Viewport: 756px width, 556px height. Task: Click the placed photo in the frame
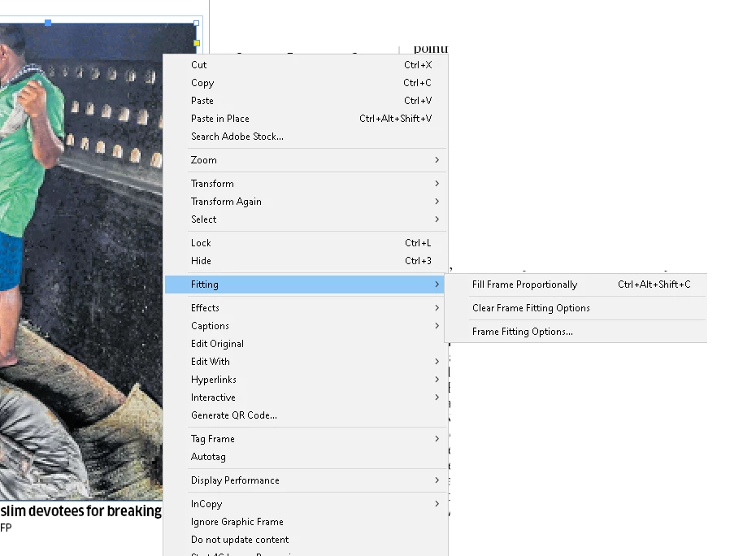click(81, 260)
